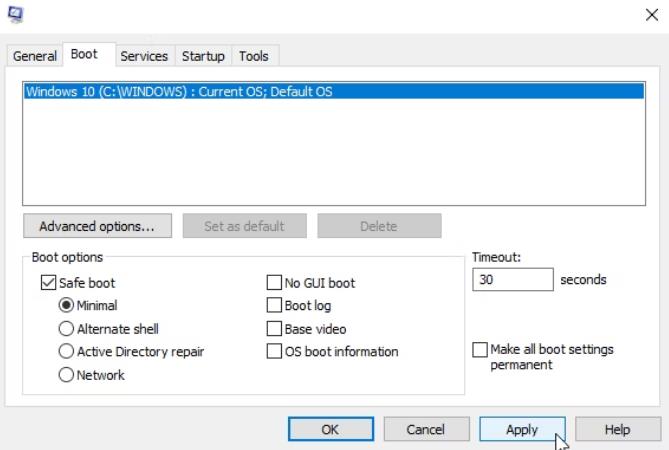
Task: Open the Services tab
Action: pos(144,56)
